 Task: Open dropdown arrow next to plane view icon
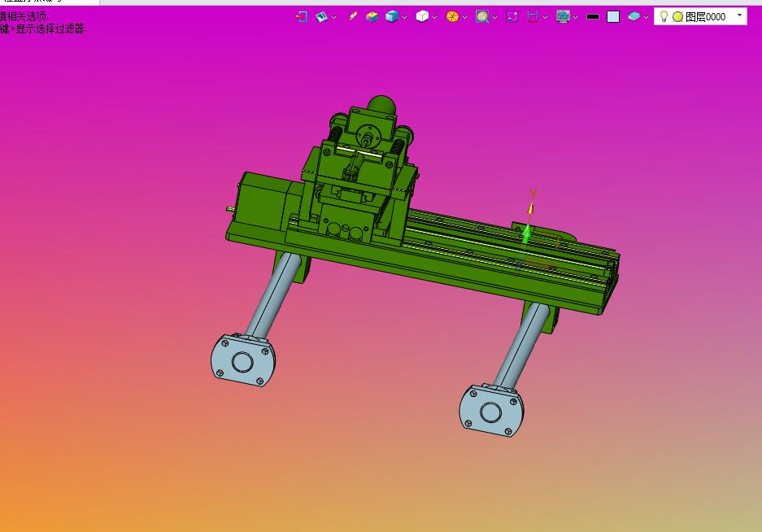[x=334, y=18]
